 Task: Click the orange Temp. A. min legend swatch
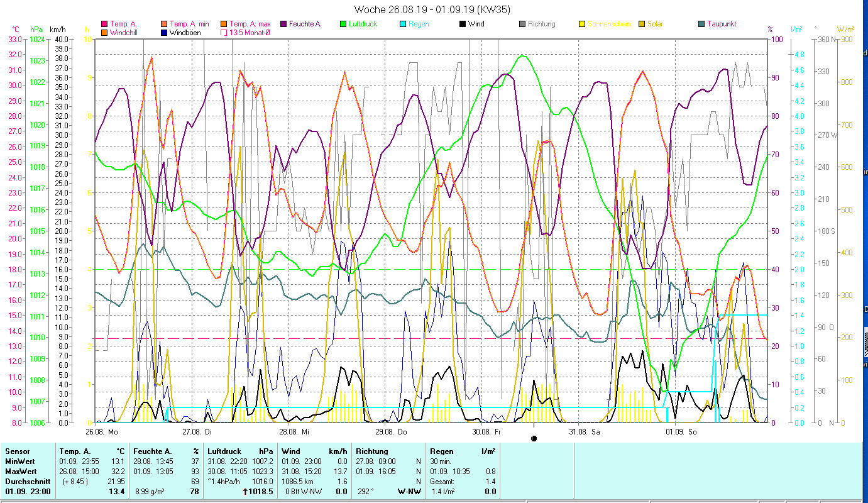pyautogui.click(x=165, y=24)
